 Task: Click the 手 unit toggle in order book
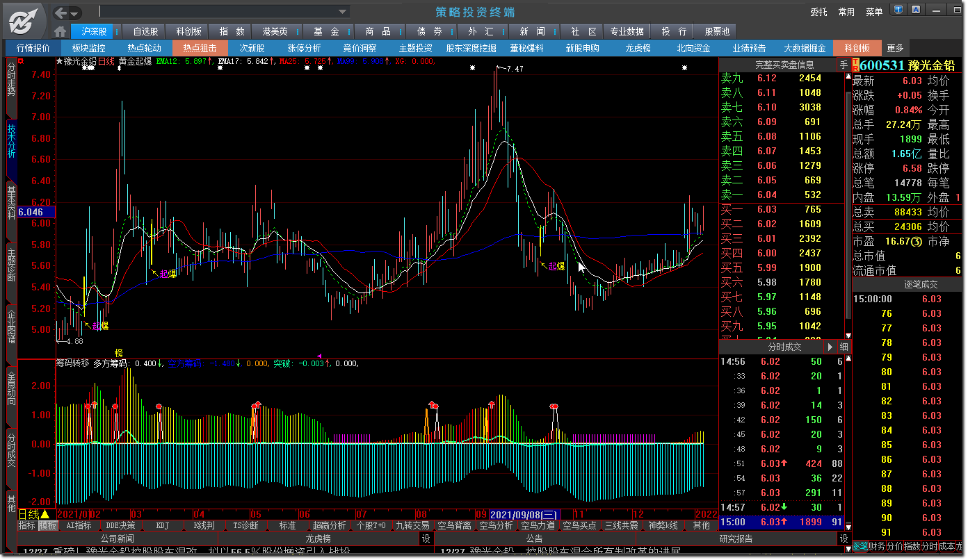(844, 65)
